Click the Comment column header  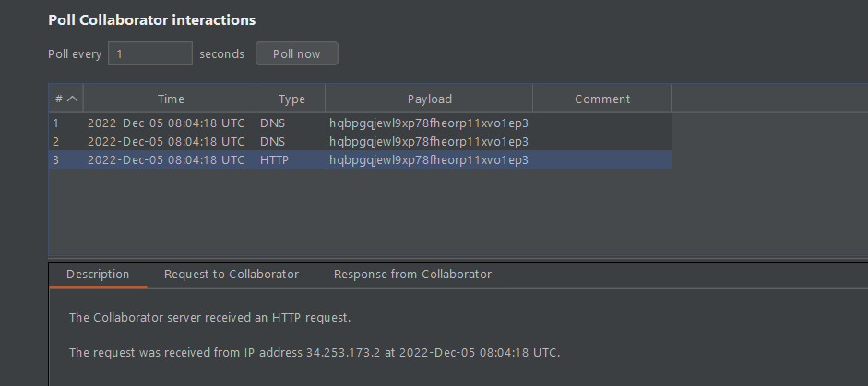pyautogui.click(x=601, y=99)
